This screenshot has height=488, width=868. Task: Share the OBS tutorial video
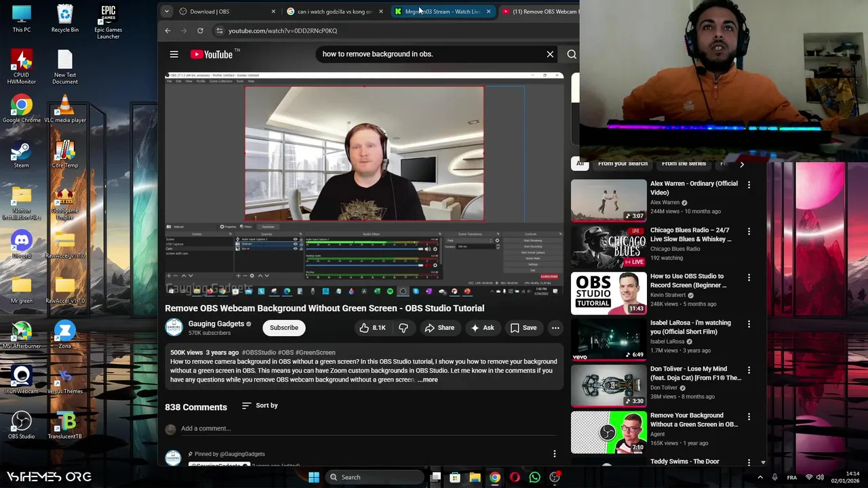439,328
